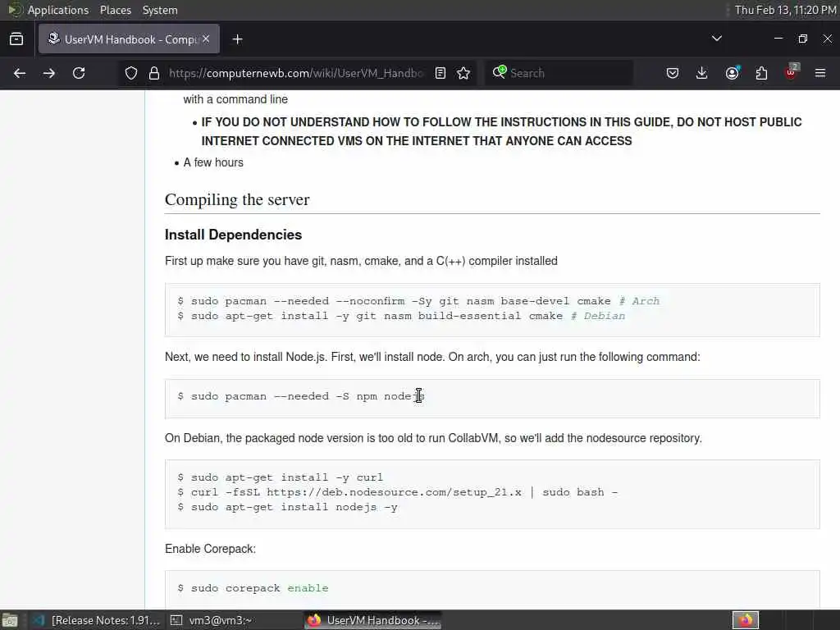Expand the list all tabs dropdown

click(x=717, y=39)
